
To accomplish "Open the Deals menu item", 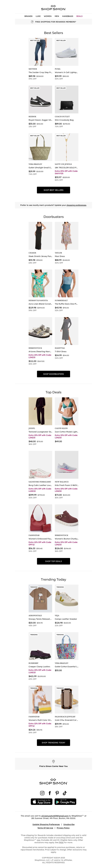I will tap(79, 16).
